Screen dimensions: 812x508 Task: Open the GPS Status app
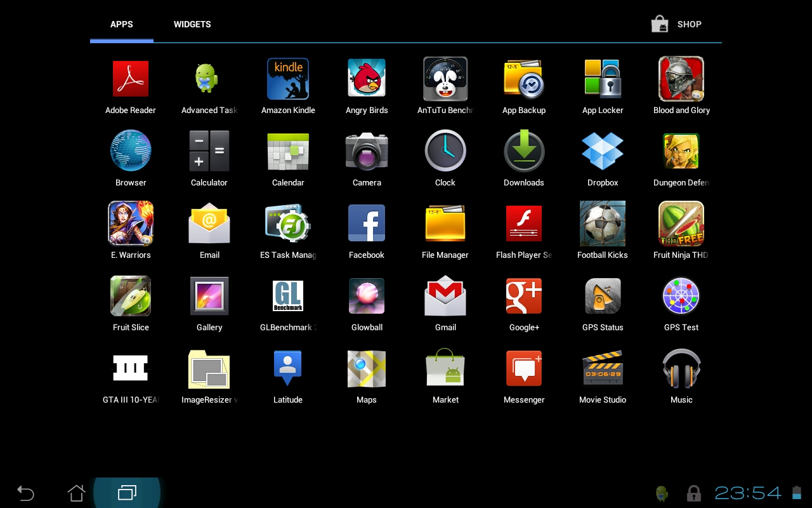point(603,296)
